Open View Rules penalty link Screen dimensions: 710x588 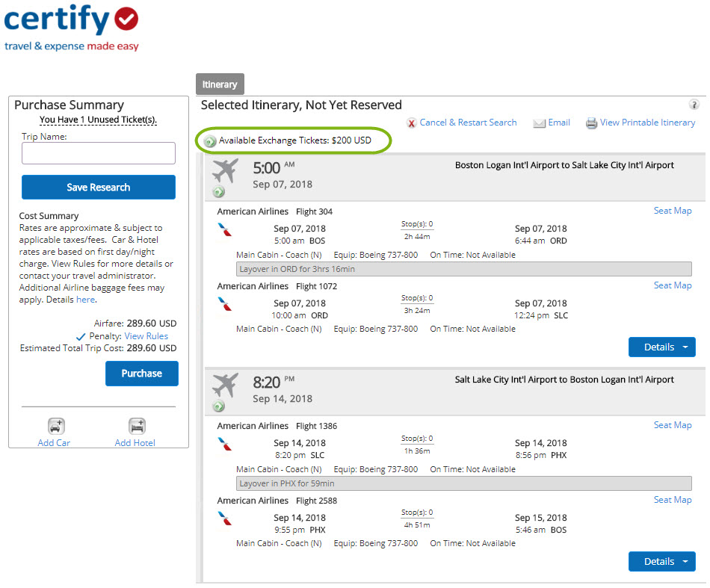[x=146, y=336]
